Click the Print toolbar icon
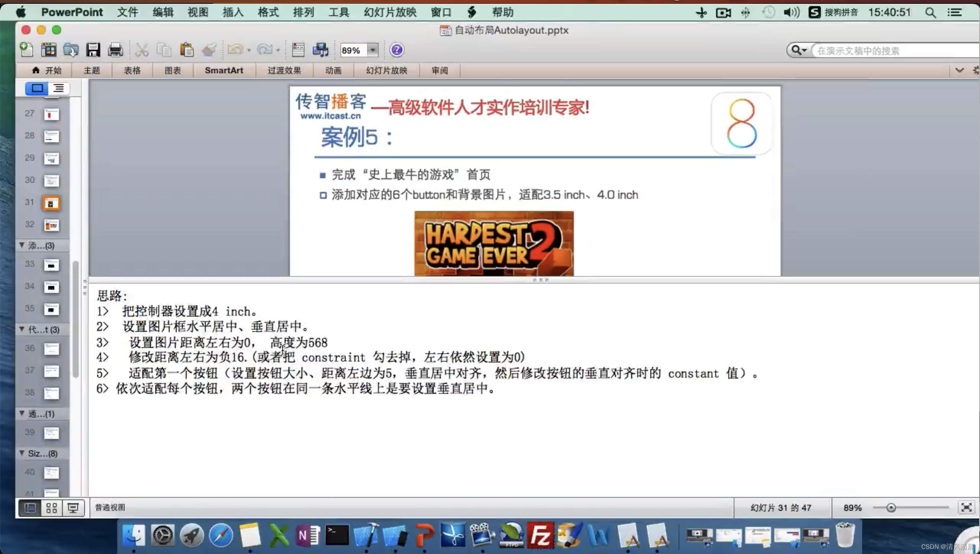 coord(115,50)
